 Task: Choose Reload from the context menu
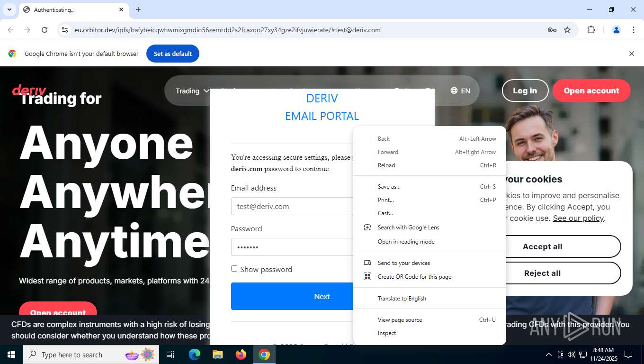429,165
